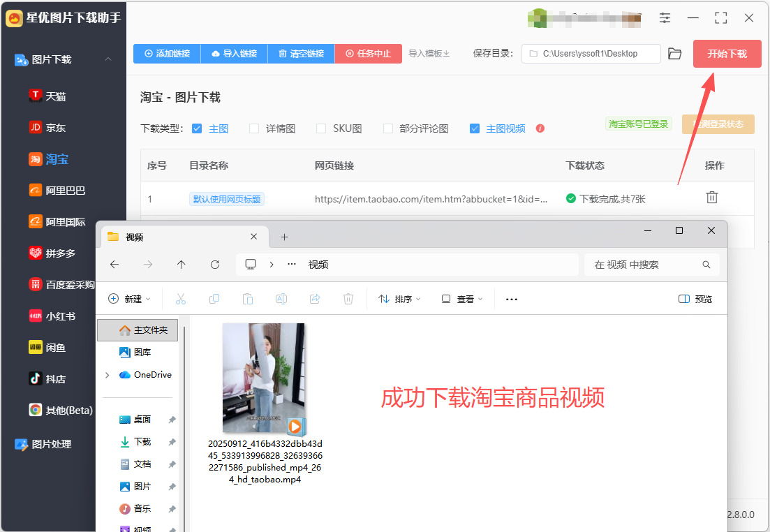Open the settings sliders icon in title bar

pyautogui.click(x=665, y=18)
